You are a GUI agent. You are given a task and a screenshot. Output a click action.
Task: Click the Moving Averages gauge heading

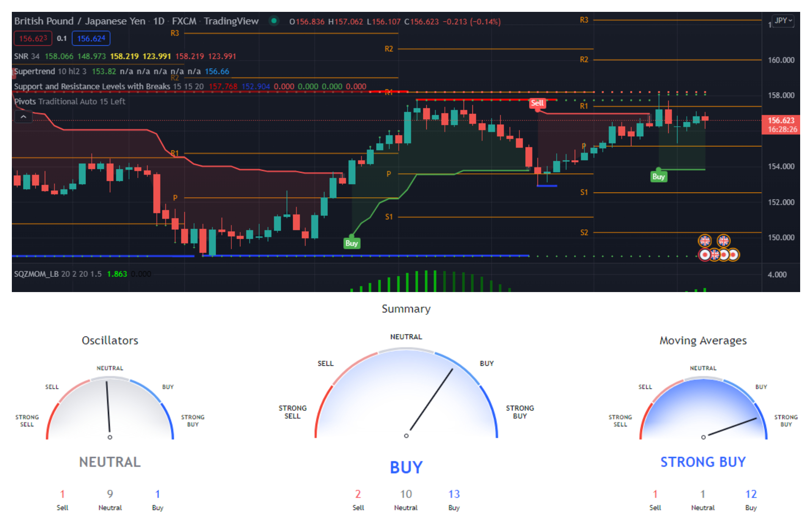point(703,340)
